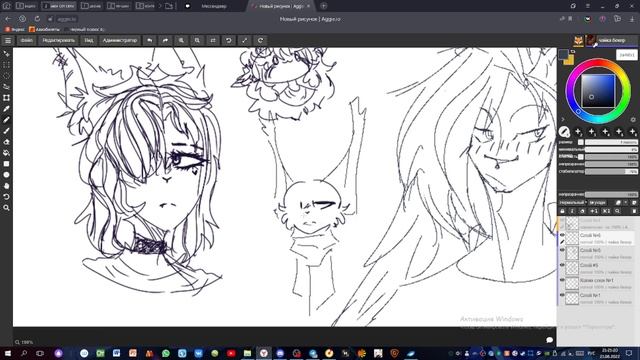Click the fit canvas to screen icon
640x360 pixels.
coord(244,40)
